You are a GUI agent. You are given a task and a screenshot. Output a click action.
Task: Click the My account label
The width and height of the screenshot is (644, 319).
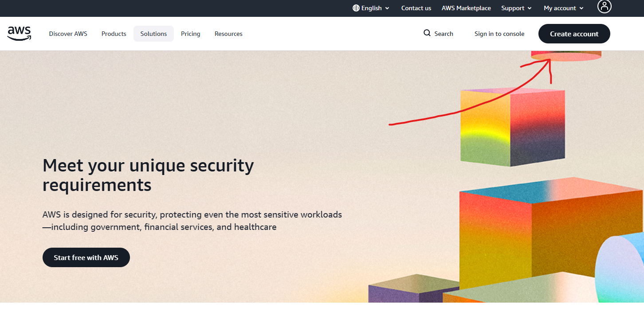(560, 8)
